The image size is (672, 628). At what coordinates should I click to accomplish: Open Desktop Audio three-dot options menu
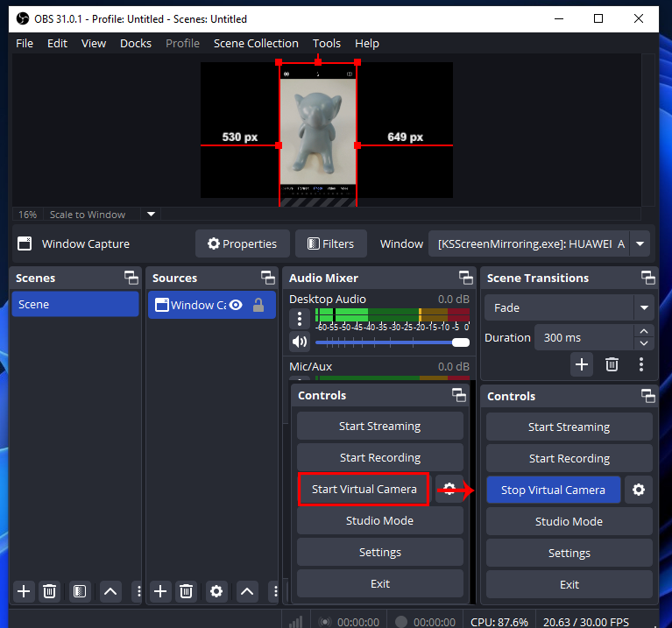[x=300, y=319]
